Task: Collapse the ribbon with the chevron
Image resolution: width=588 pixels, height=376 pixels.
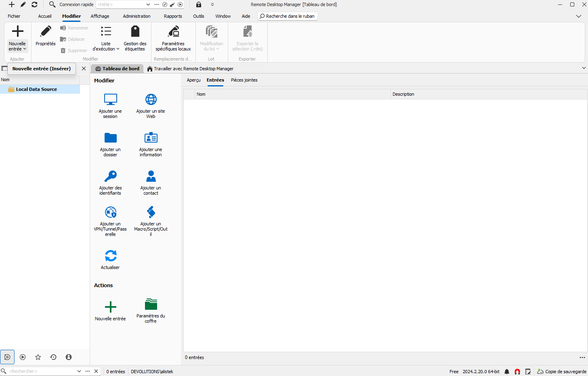Action: 579,16
